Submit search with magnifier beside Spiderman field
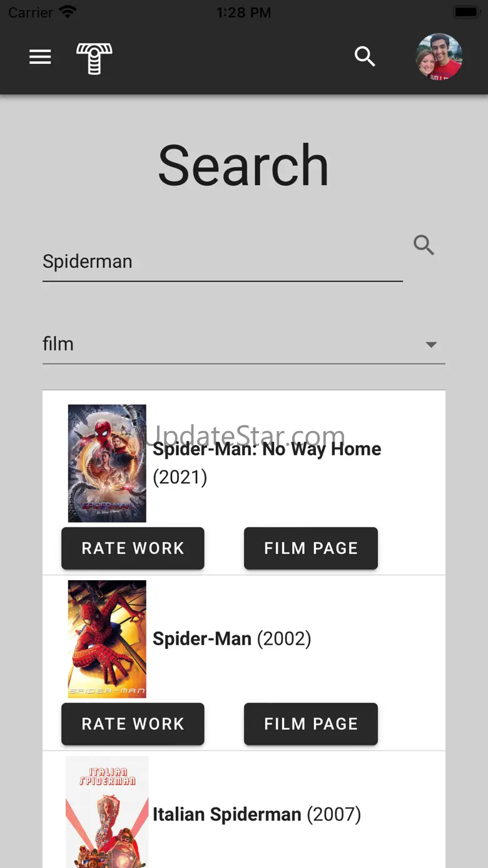488x868 pixels. click(x=424, y=245)
